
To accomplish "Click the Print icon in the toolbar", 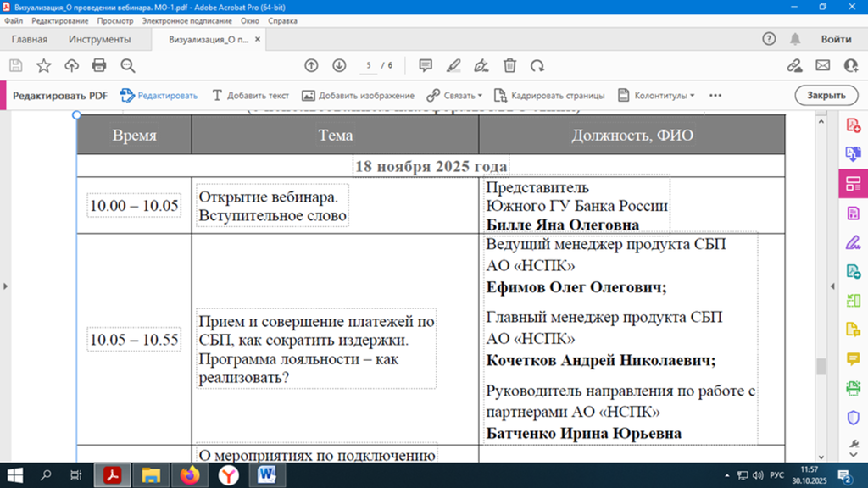I will pos(99,65).
